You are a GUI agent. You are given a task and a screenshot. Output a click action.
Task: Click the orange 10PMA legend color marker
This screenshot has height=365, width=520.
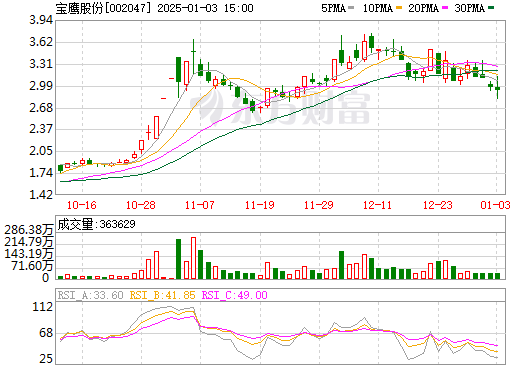(399, 7)
